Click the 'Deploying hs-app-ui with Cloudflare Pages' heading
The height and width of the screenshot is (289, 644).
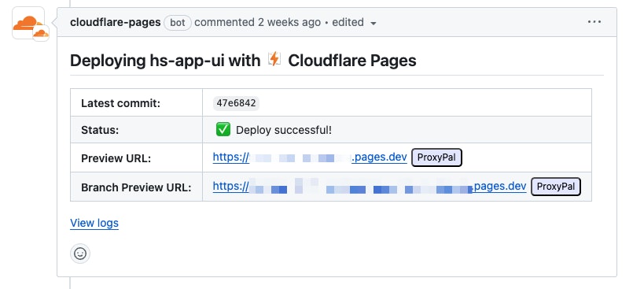point(243,61)
